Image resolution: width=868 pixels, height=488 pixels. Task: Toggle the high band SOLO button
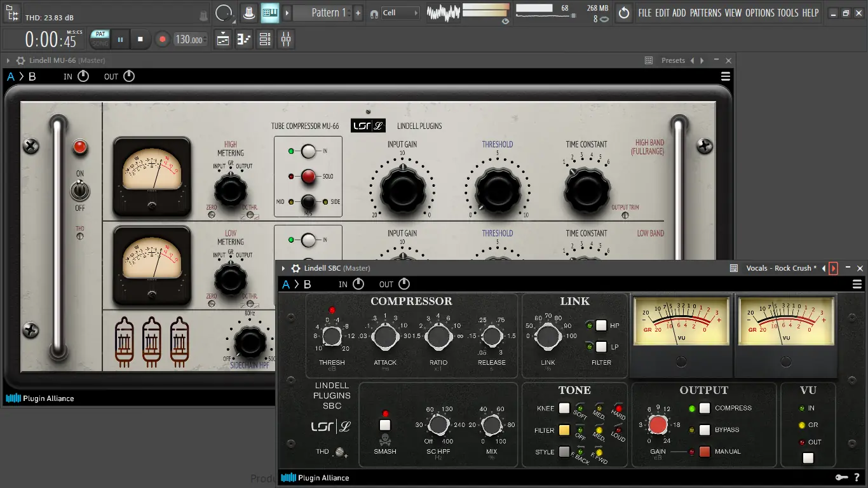(x=309, y=176)
